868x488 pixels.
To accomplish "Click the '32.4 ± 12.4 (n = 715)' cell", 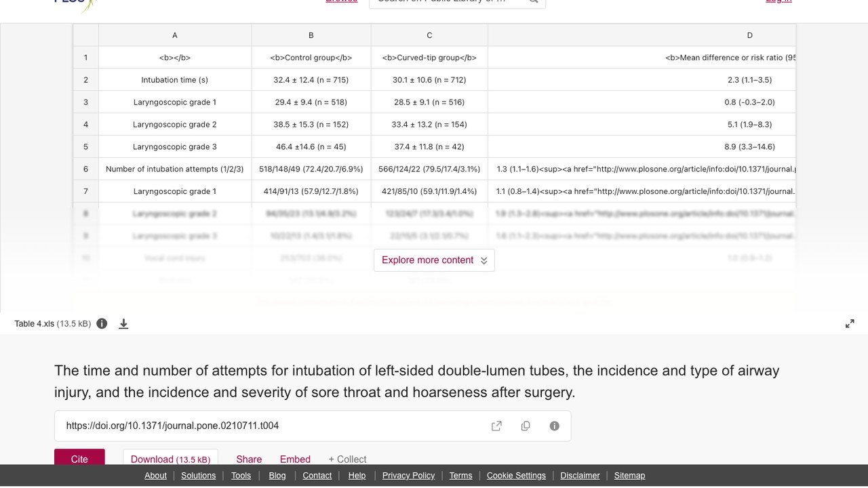I will (x=311, y=80).
